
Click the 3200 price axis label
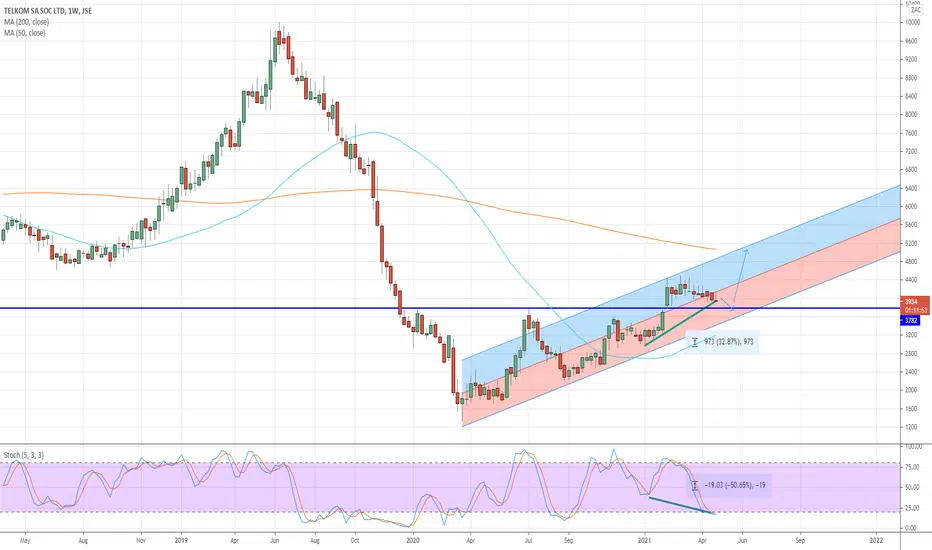911,335
